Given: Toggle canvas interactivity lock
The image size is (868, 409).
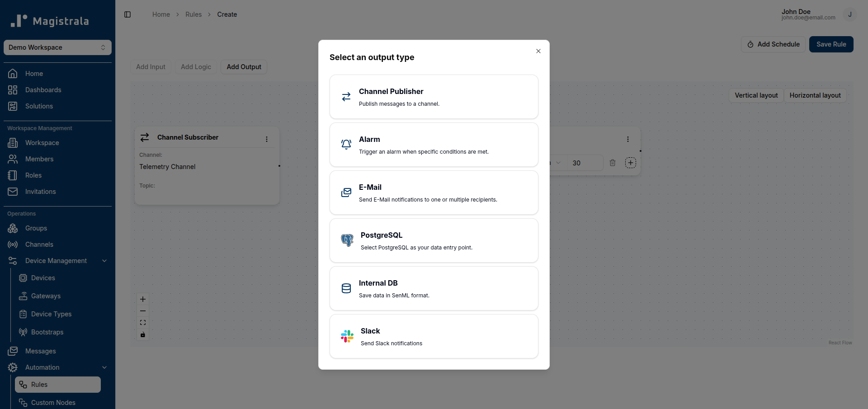Looking at the screenshot, I should click(143, 334).
